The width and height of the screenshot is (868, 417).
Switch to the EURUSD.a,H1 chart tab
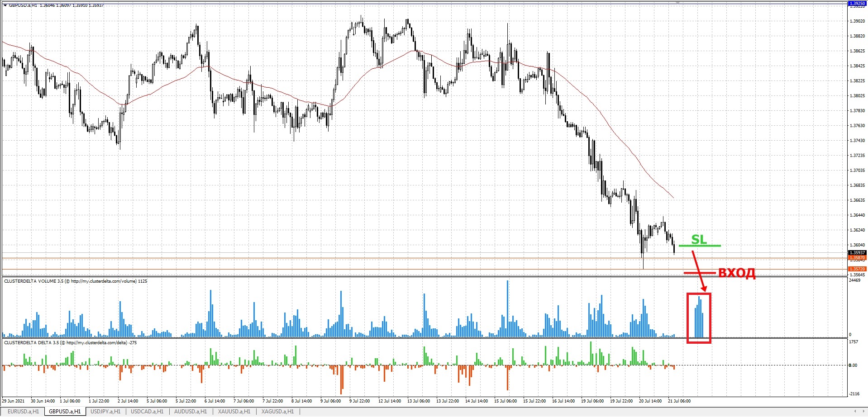[x=23, y=412]
